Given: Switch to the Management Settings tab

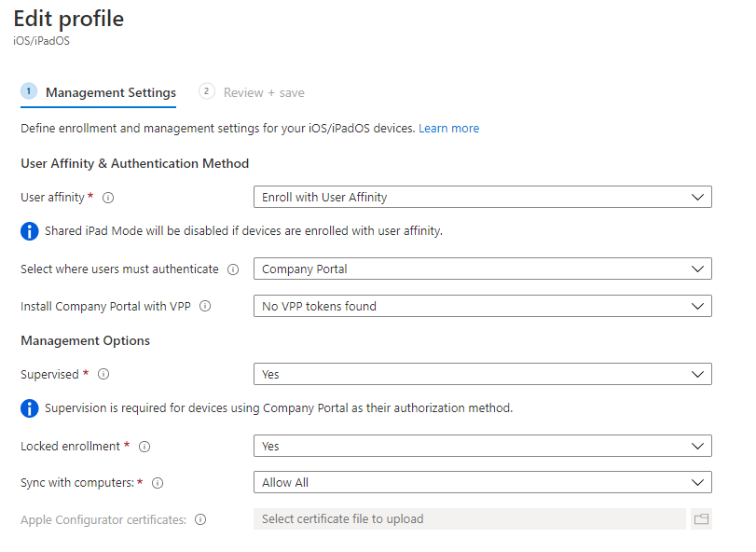Looking at the screenshot, I should point(110,92).
